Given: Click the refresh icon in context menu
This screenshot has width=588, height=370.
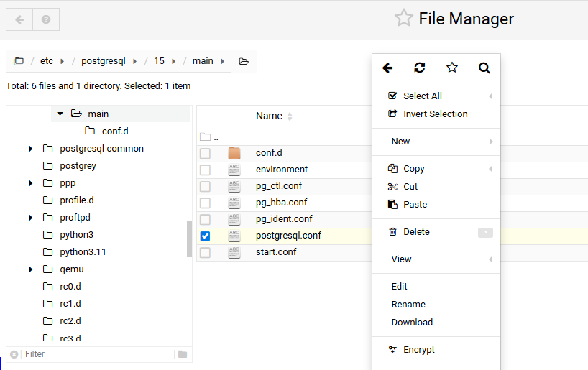Looking at the screenshot, I should pyautogui.click(x=420, y=68).
